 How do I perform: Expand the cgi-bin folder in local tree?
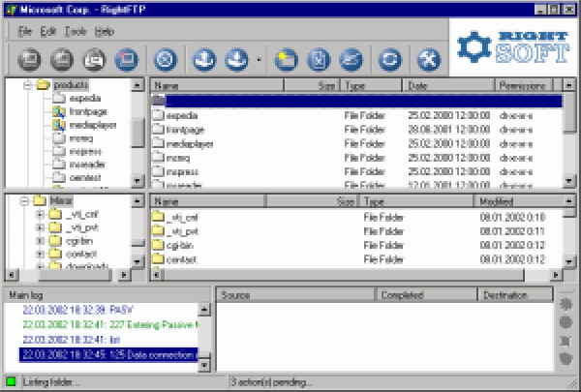click(x=41, y=241)
